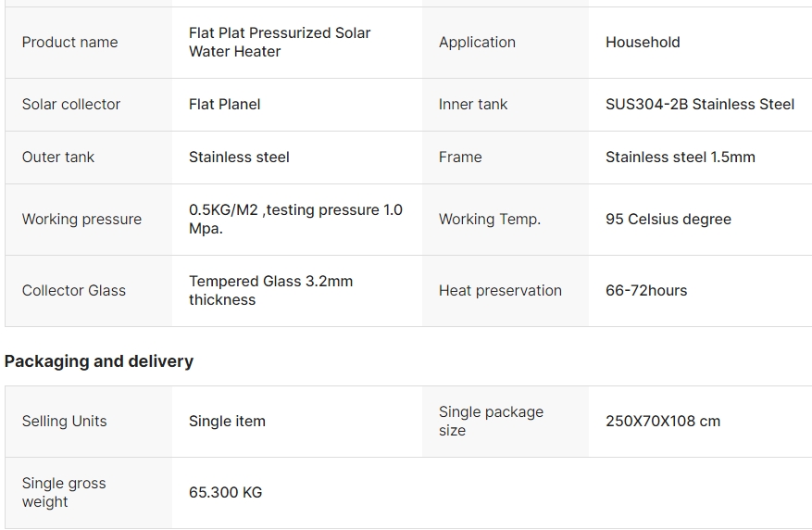Click the Collector Glass label
Viewport: 812px width, 530px height.
click(74, 291)
